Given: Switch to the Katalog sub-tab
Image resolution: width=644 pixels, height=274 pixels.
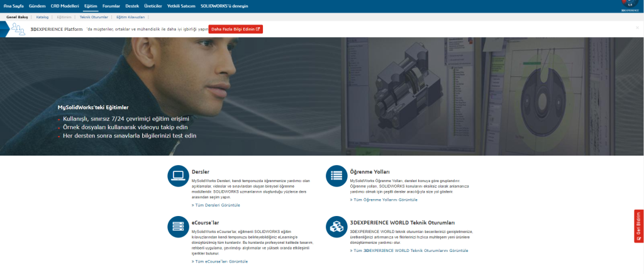Looking at the screenshot, I should (x=42, y=17).
